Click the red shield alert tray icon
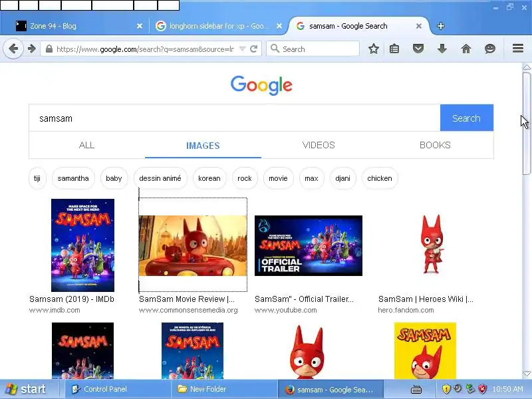 point(482,389)
